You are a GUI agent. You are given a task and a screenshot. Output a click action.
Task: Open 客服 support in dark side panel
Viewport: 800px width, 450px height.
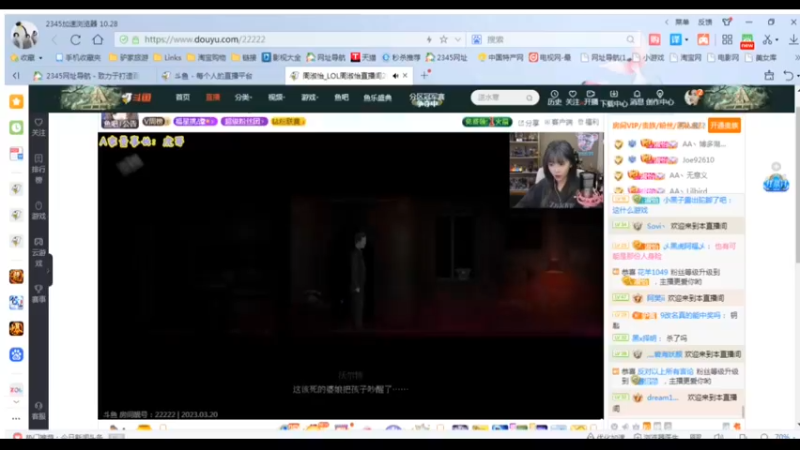[x=39, y=411]
